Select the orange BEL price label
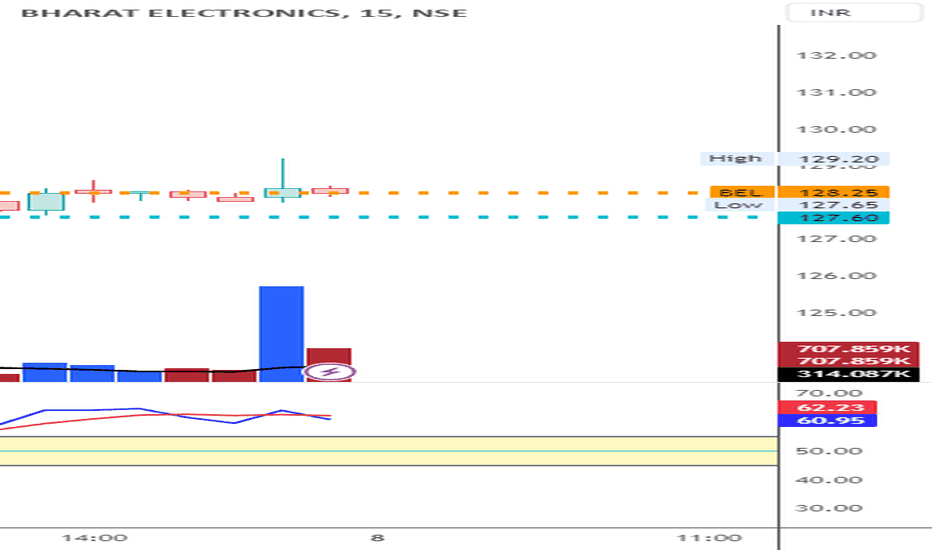The height and width of the screenshot is (550, 932). [742, 192]
